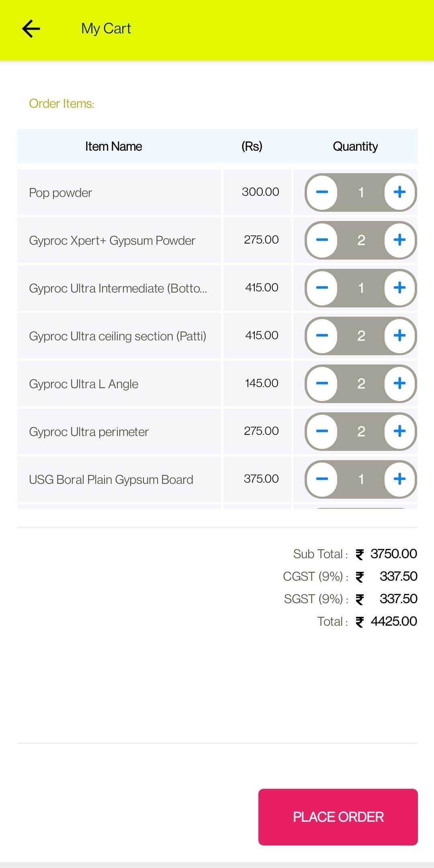Decrease Pop powder quantity with minus
Screen dimensions: 434x868
(x=322, y=192)
